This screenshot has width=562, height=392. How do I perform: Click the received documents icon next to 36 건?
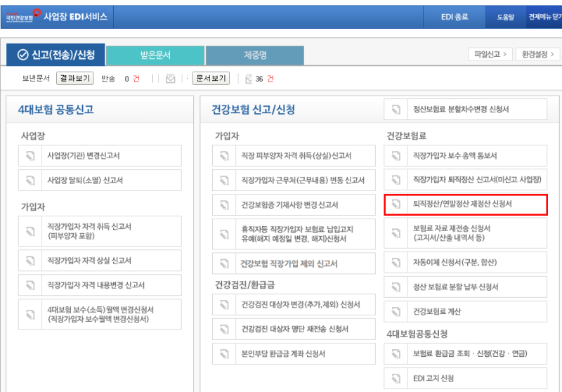[x=249, y=79]
